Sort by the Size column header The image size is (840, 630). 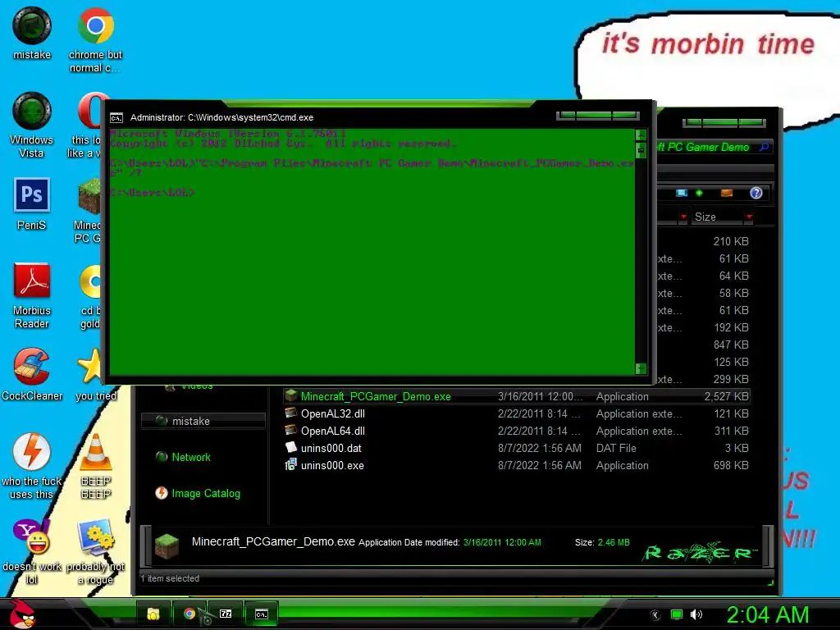tap(705, 217)
